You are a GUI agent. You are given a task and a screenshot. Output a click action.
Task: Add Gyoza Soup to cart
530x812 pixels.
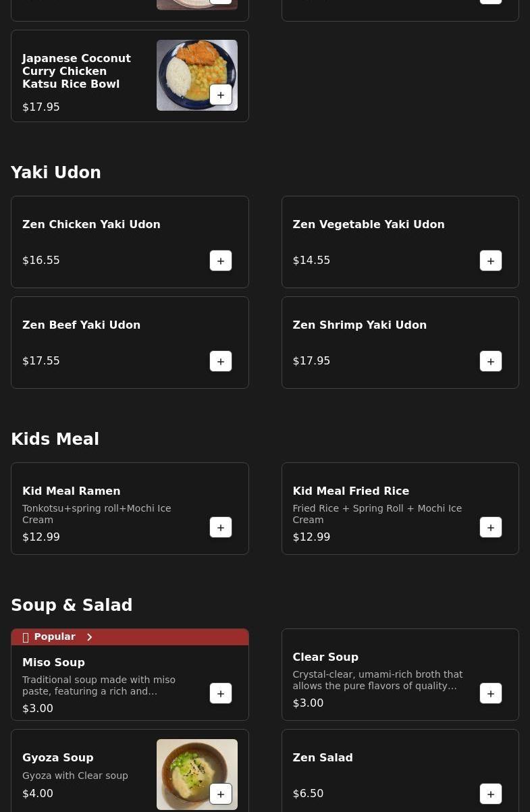(x=221, y=794)
